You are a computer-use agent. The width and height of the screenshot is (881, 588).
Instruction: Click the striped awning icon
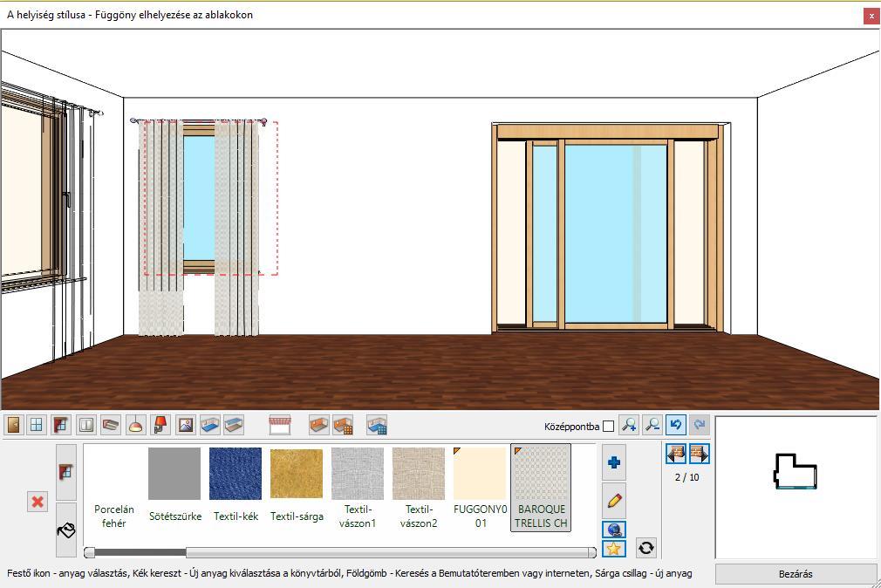[x=280, y=425]
